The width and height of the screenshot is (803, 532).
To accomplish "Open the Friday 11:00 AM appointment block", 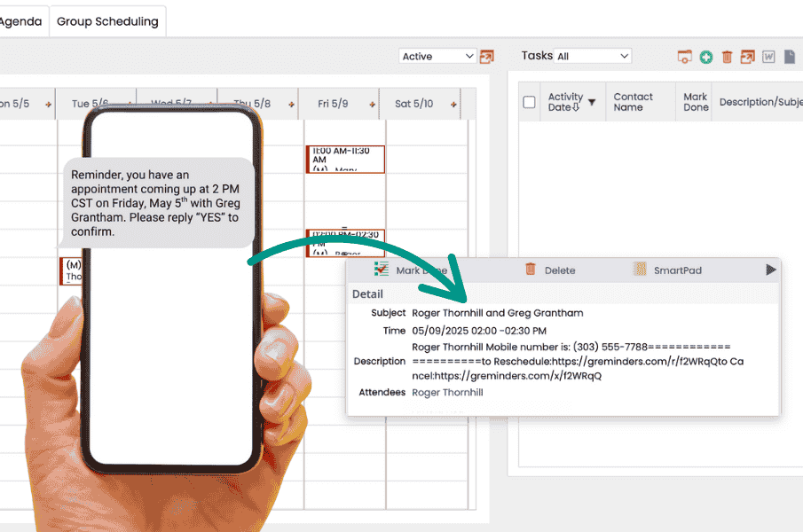I will click(345, 160).
